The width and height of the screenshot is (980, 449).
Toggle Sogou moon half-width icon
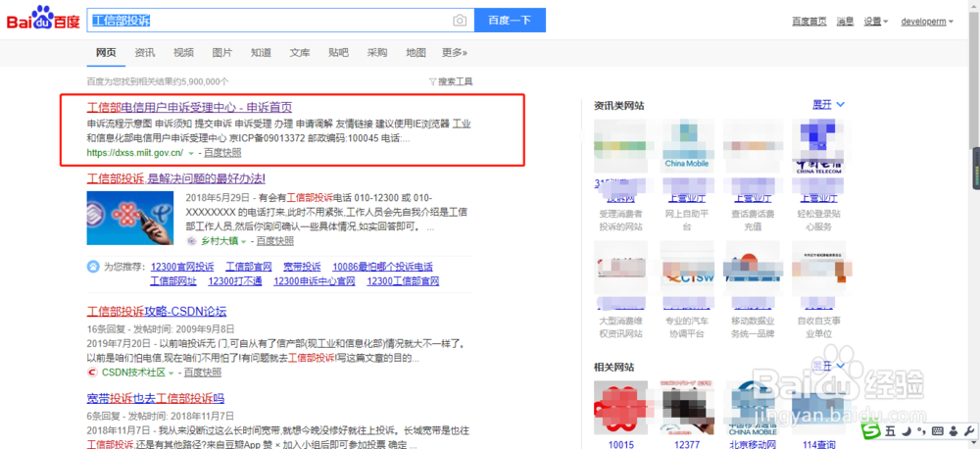[906, 431]
